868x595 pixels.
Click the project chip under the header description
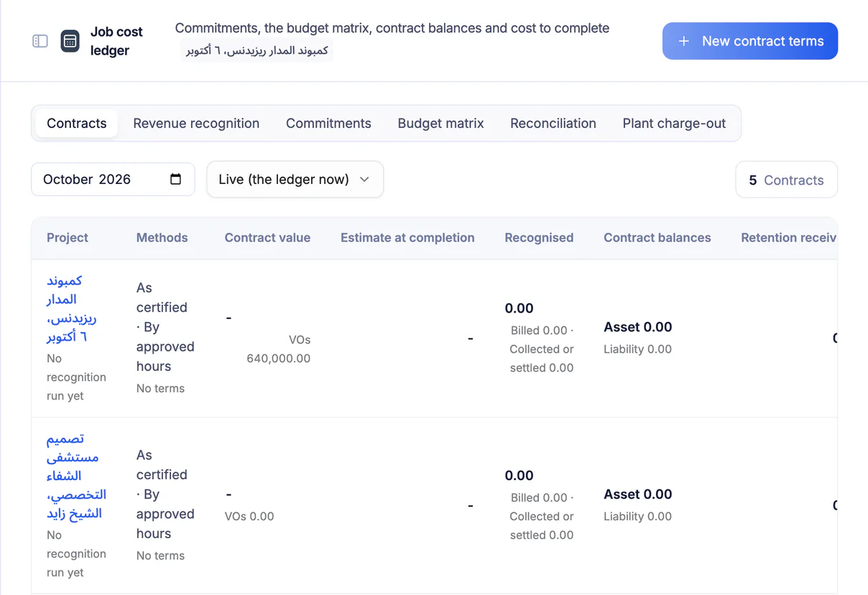pos(257,51)
